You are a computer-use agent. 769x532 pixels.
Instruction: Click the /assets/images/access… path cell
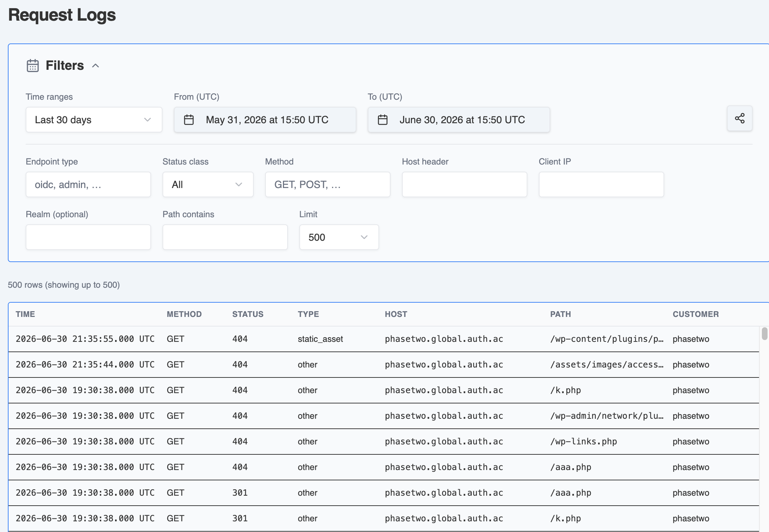[607, 365]
